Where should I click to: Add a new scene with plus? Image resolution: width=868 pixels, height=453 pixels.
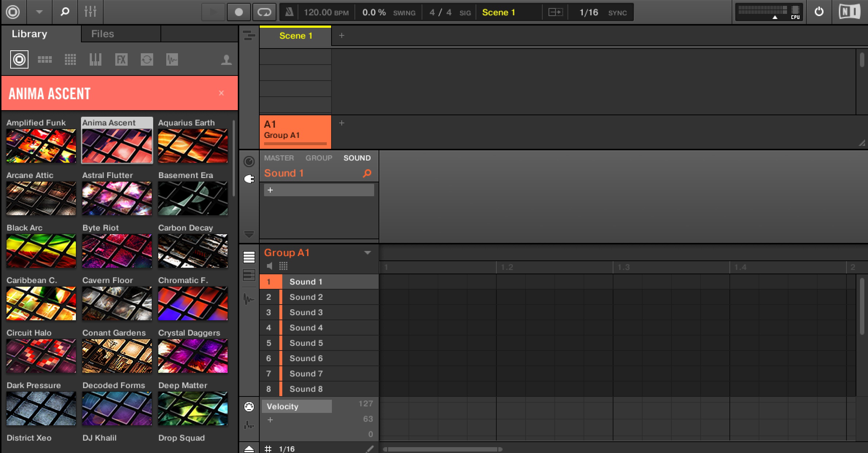341,35
